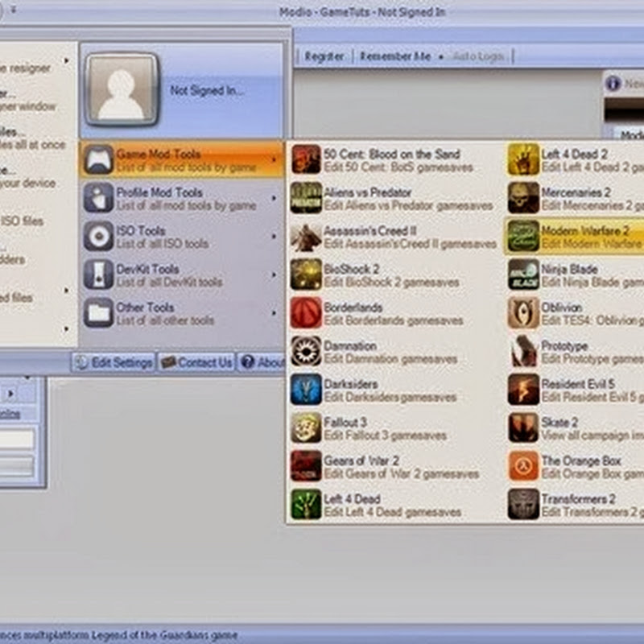Expand the DevKit Tools submenu arrow
This screenshot has height=644, width=644.
point(274,275)
